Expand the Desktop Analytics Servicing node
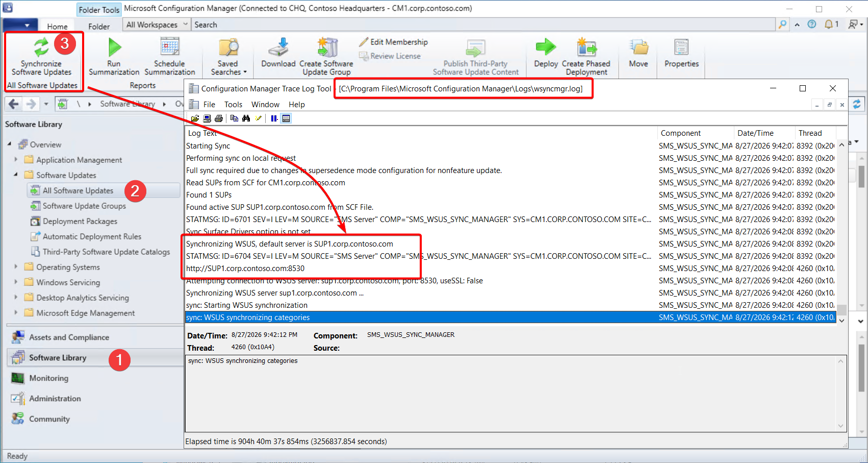Screen dimensions: 868x463 16,298
